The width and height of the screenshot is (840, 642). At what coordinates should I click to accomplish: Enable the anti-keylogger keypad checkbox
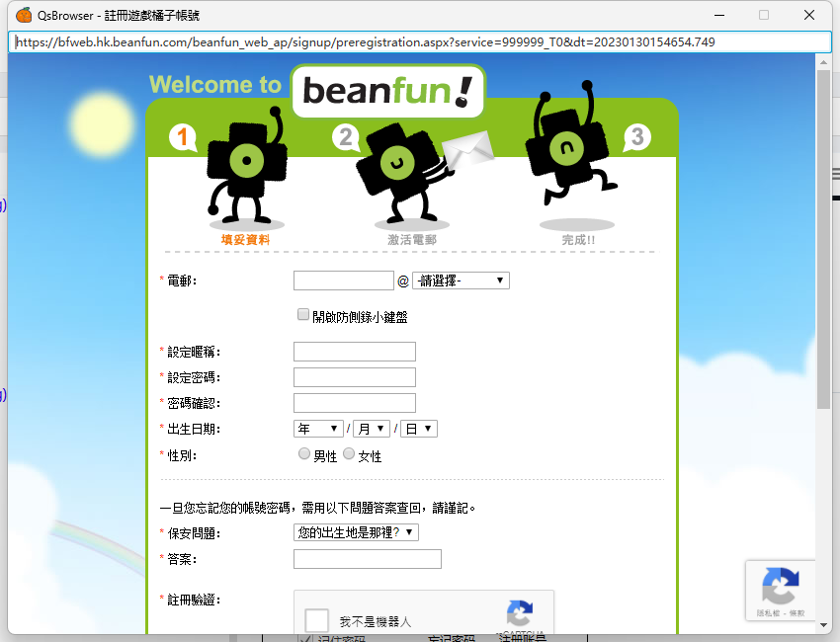pyautogui.click(x=303, y=315)
